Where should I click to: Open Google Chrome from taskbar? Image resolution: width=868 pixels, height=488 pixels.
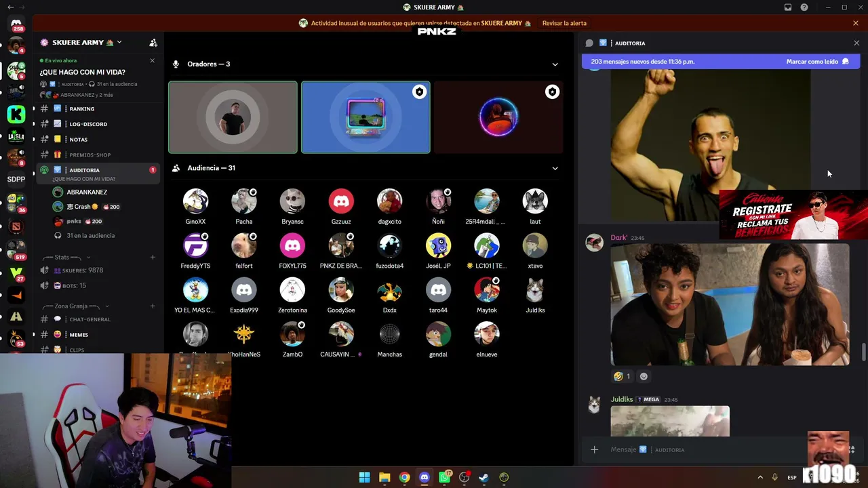(x=404, y=477)
